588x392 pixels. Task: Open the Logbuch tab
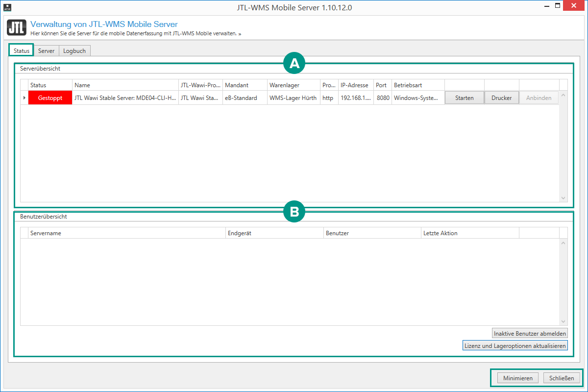pos(74,51)
